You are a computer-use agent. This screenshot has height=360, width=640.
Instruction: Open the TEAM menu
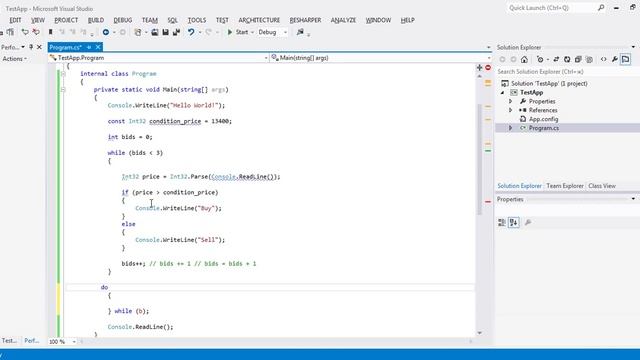pyautogui.click(x=150, y=20)
